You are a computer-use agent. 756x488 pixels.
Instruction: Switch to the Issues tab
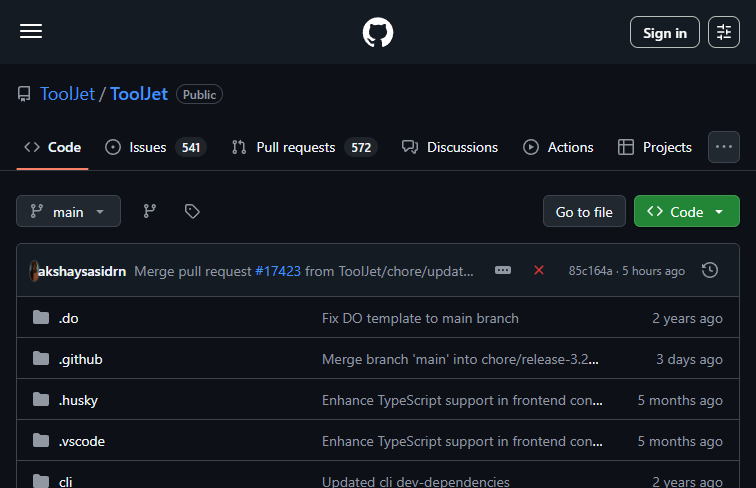[155, 147]
